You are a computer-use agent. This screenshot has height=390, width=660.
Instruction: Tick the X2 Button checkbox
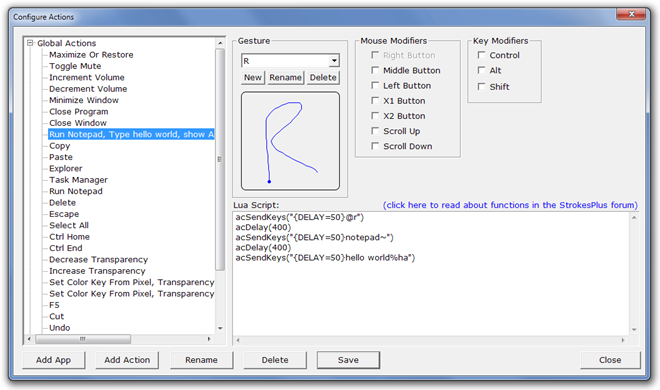(x=375, y=116)
